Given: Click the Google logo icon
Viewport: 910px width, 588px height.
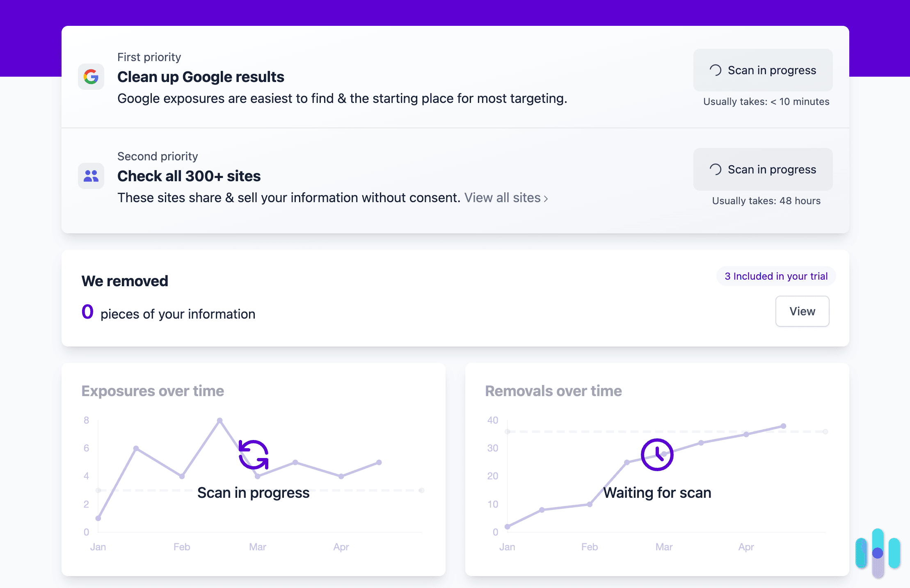Looking at the screenshot, I should (x=91, y=77).
